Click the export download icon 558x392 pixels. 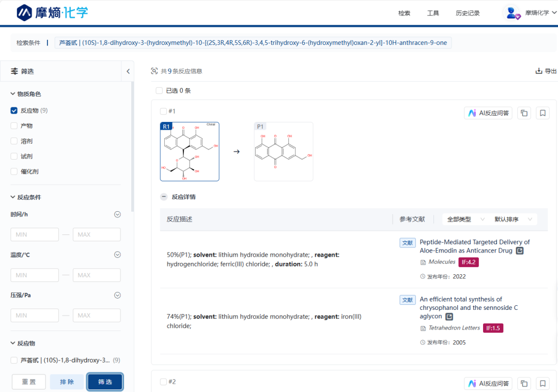tap(539, 71)
